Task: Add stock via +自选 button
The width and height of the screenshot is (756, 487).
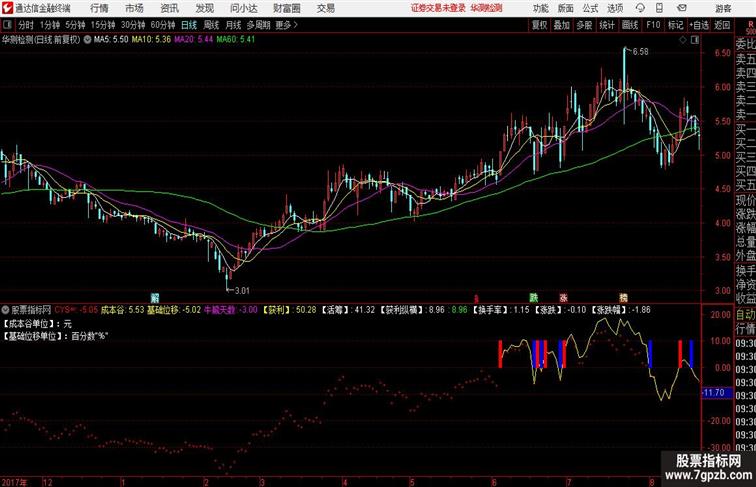Action: [x=699, y=25]
